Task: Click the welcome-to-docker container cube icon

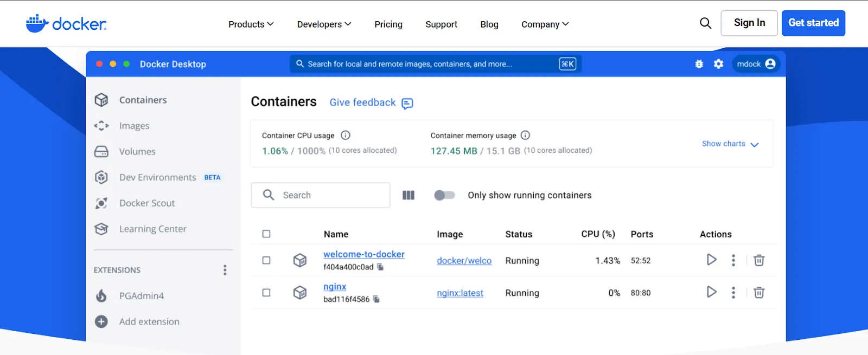Action: (300, 260)
